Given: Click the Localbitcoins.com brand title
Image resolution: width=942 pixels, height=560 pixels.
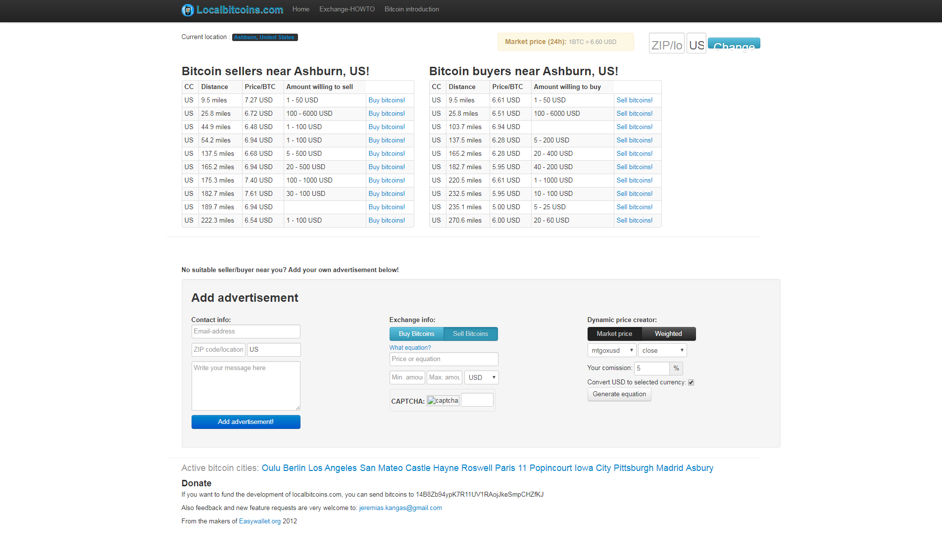Looking at the screenshot, I should click(x=240, y=10).
